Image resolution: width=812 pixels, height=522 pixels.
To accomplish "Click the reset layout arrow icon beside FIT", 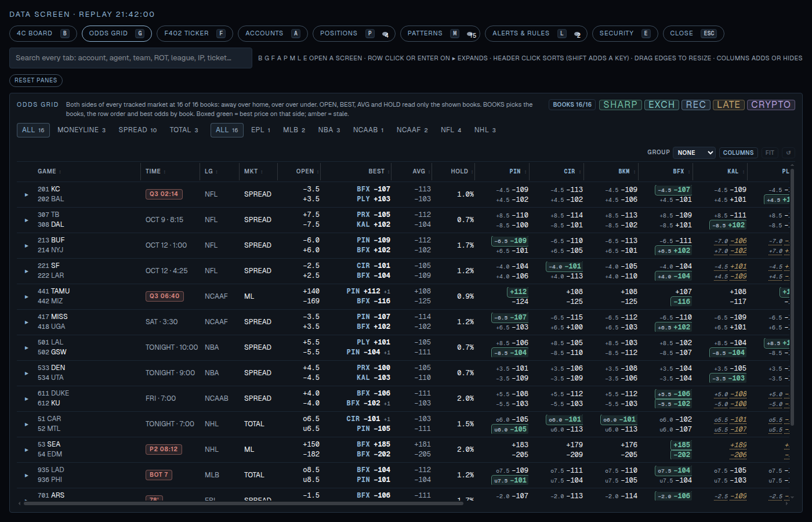I will click(x=788, y=153).
